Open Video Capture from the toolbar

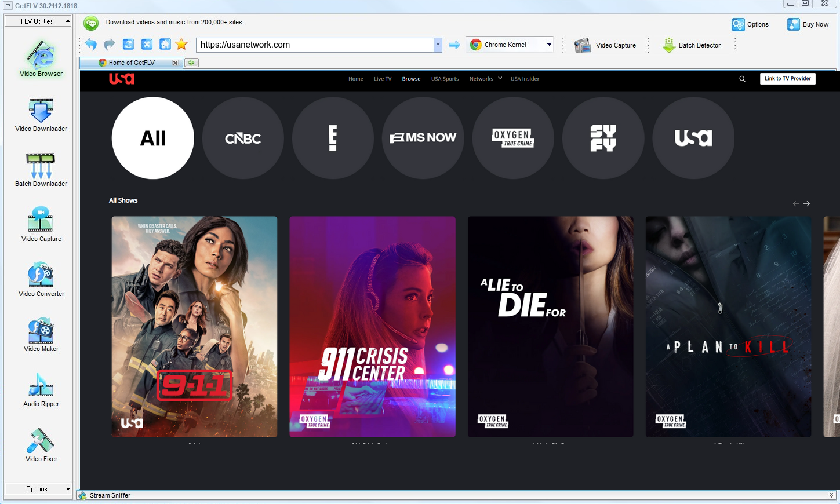605,45
